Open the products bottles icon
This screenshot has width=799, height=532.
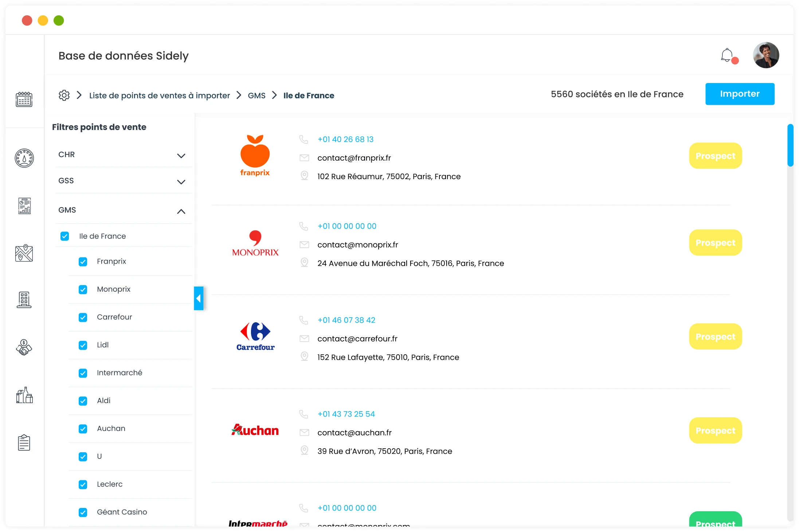tap(24, 395)
